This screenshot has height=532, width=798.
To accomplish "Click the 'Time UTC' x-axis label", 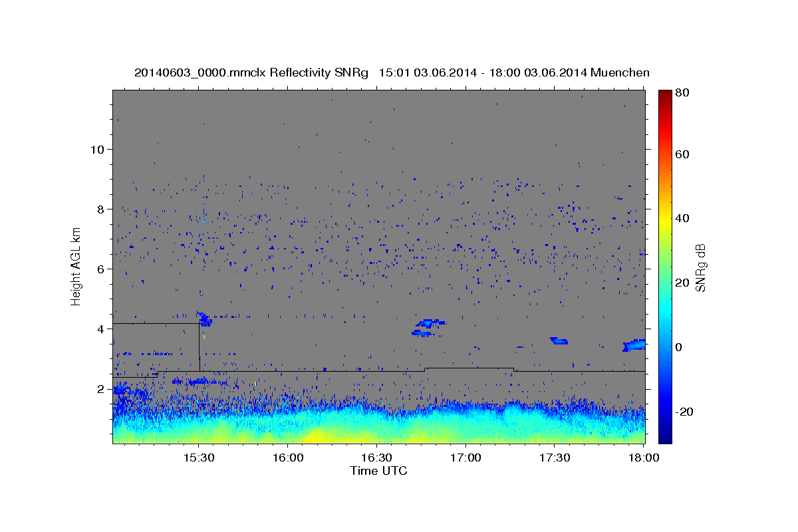I will 378,471.
